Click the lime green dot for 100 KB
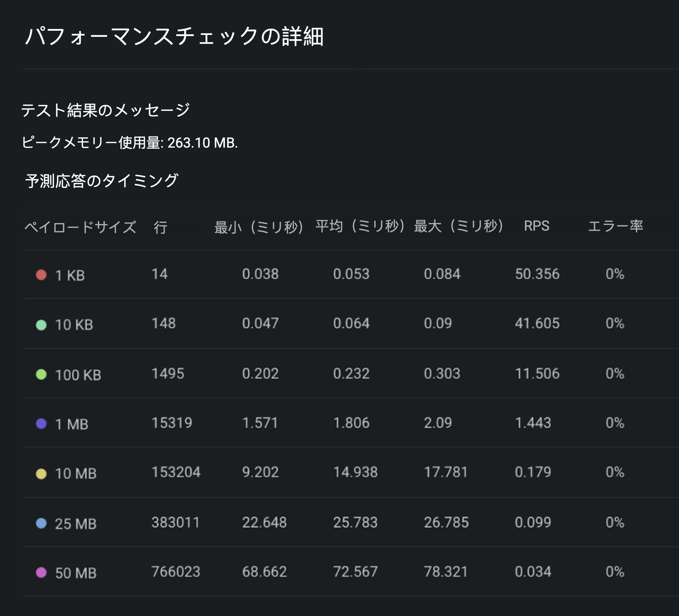Image resolution: width=679 pixels, height=616 pixels. pyautogui.click(x=41, y=374)
